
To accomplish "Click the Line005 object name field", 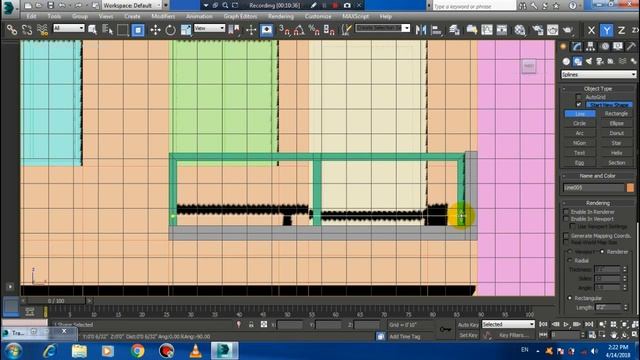I will click(x=594, y=188).
